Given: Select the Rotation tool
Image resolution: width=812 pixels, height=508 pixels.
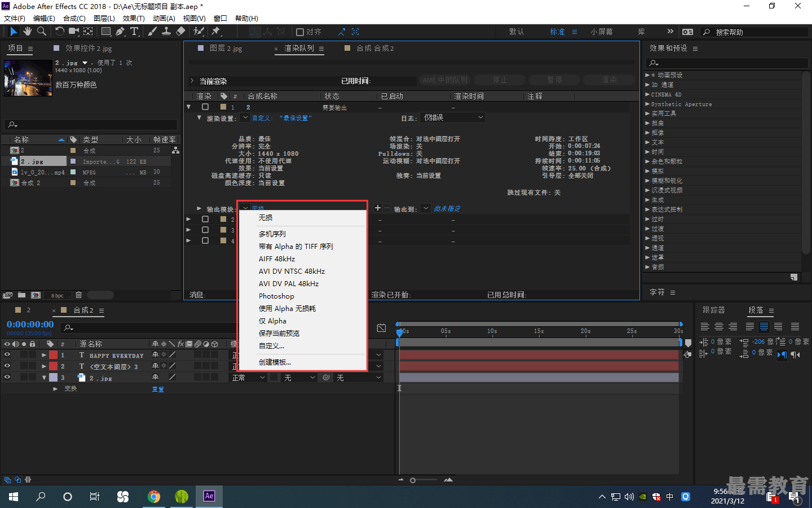Looking at the screenshot, I should (59, 32).
